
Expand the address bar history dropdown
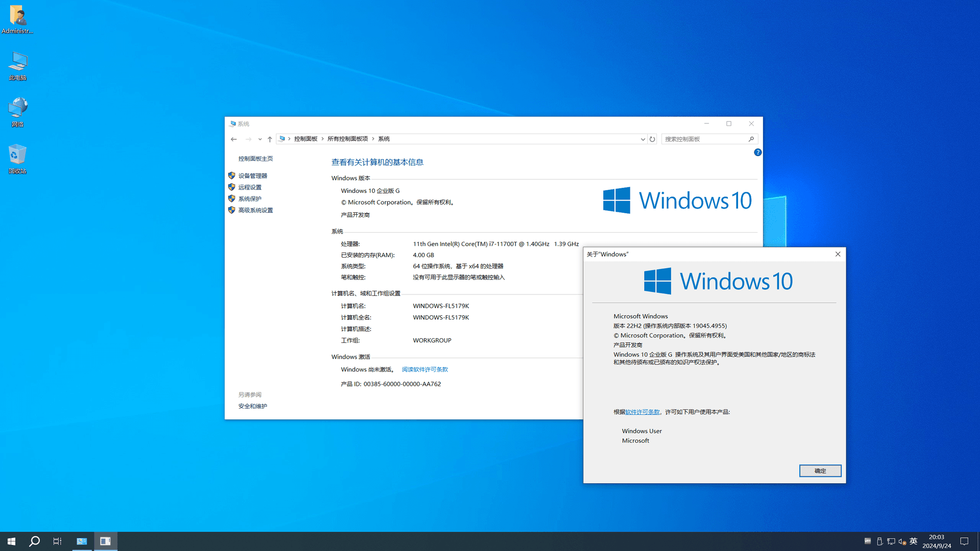tap(643, 139)
